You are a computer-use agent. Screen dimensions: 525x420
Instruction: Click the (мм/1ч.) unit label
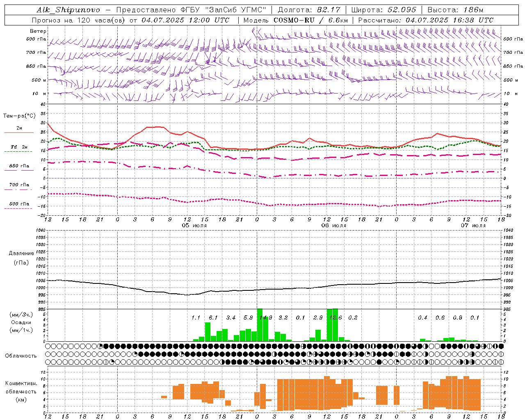[x=21, y=330]
